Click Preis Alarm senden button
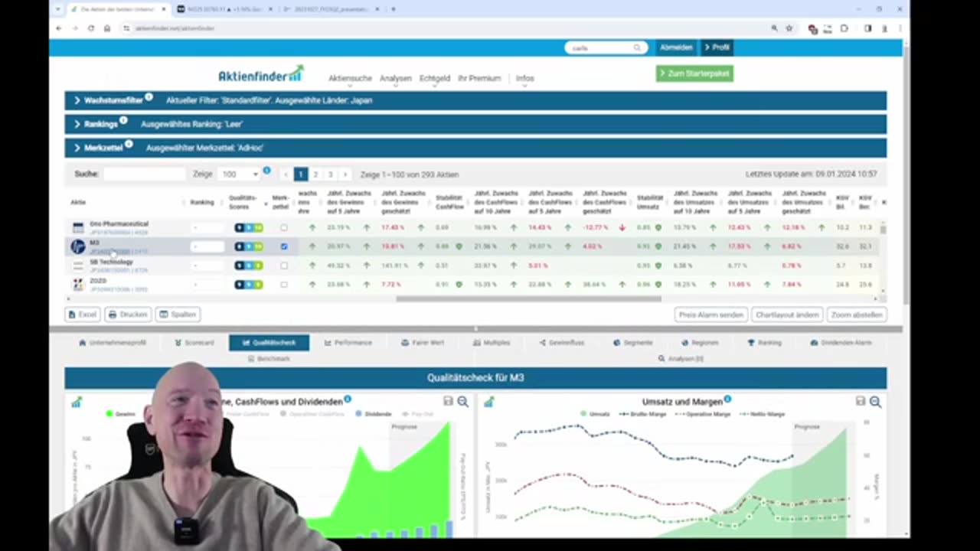The width and height of the screenshot is (980, 551). pyautogui.click(x=711, y=315)
